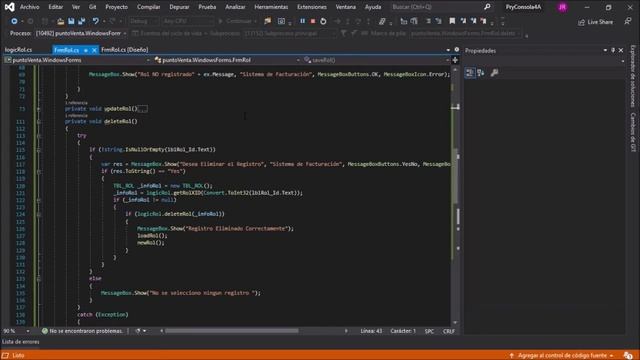
Task: Show categorized view in Propiedades
Action: click(x=470, y=73)
